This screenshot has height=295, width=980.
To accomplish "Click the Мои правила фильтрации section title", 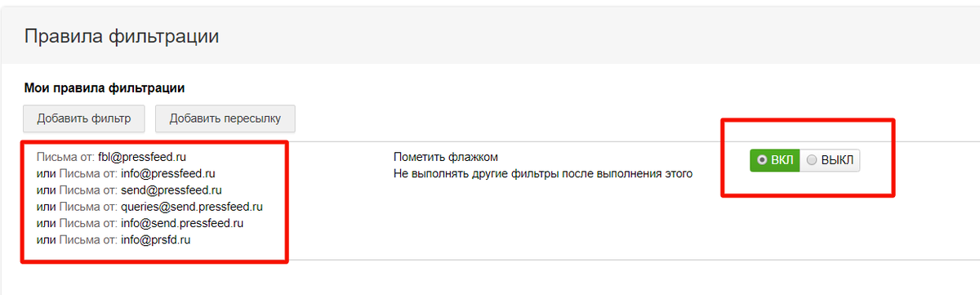I will pyautogui.click(x=105, y=87).
